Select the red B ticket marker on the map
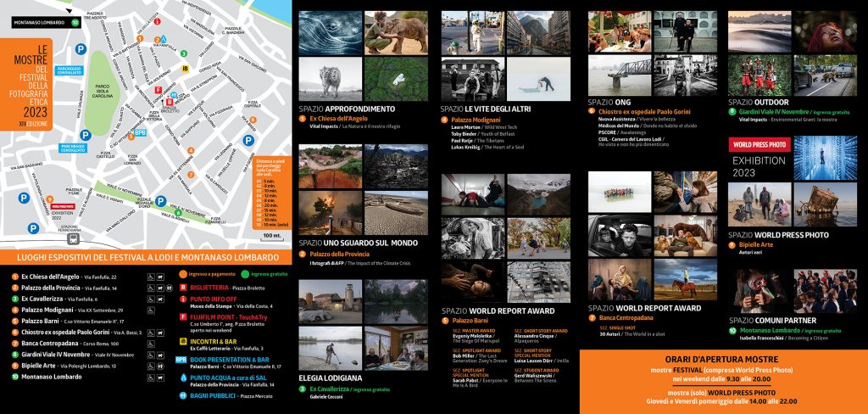Screen dimensions: 868x414 (170, 102)
